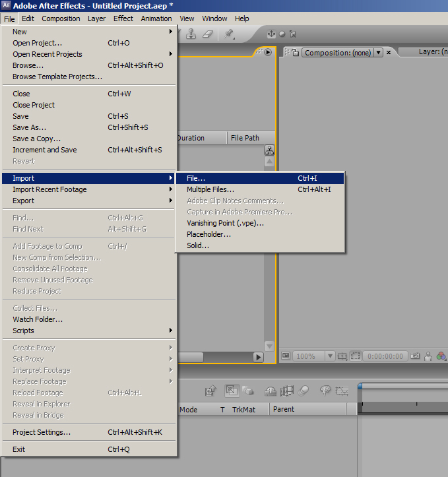Click the Show Last Snapshot person icon

pos(428,356)
